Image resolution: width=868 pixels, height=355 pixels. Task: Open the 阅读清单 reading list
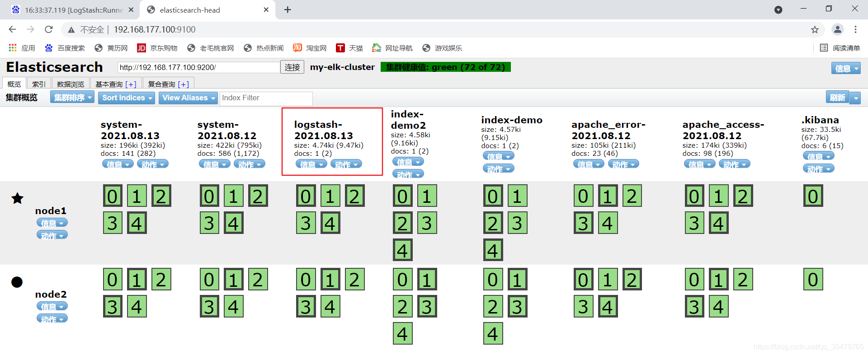point(840,48)
